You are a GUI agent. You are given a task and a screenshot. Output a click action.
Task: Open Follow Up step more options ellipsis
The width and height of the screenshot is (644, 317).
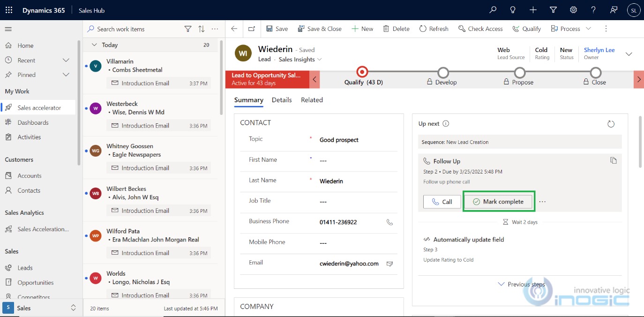(x=542, y=202)
